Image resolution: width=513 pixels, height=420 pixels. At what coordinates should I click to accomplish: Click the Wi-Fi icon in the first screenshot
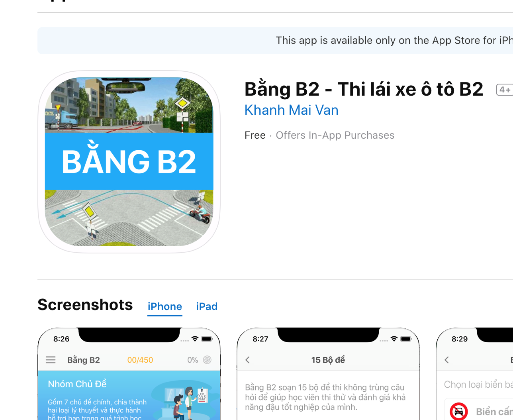[195, 339]
